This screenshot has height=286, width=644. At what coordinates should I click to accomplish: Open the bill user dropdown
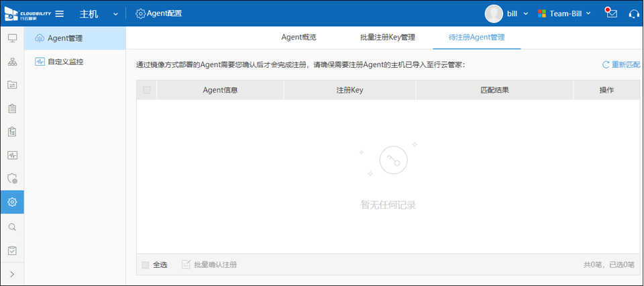(x=506, y=13)
